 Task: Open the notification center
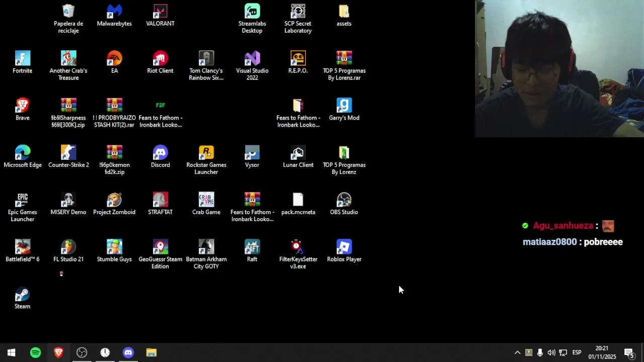click(629, 353)
